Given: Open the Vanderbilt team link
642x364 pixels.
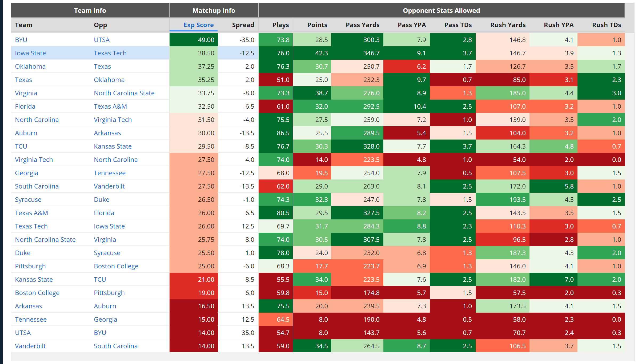Looking at the screenshot, I should point(30,346).
